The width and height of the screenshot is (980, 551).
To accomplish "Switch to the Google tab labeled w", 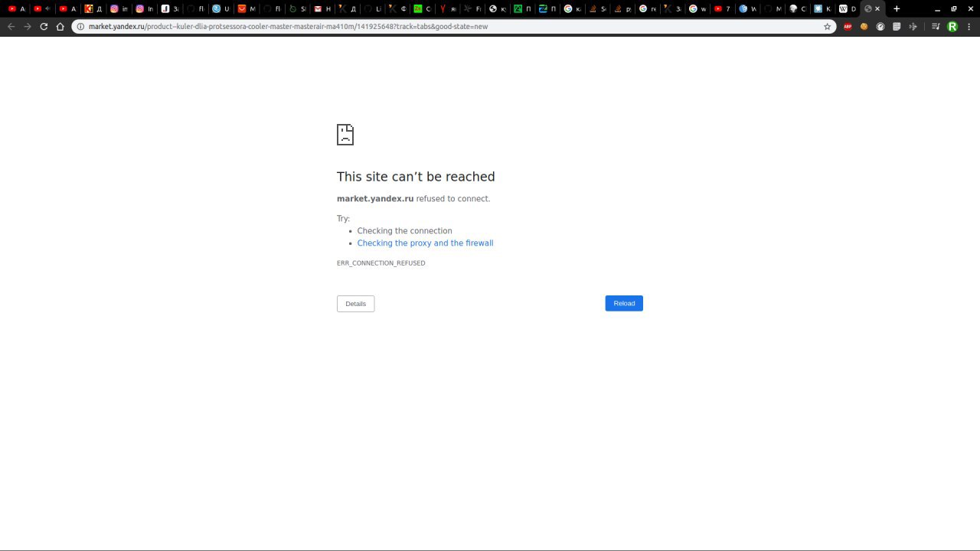I will coord(697,8).
